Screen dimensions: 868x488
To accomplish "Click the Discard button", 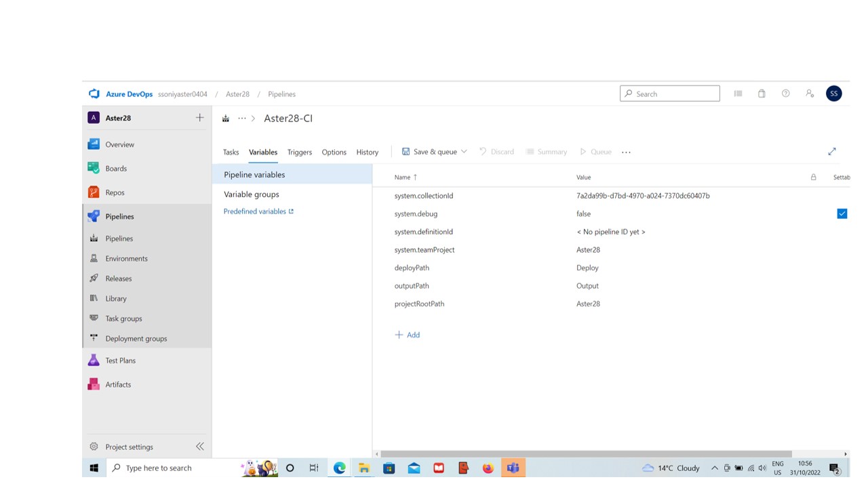I will (496, 152).
